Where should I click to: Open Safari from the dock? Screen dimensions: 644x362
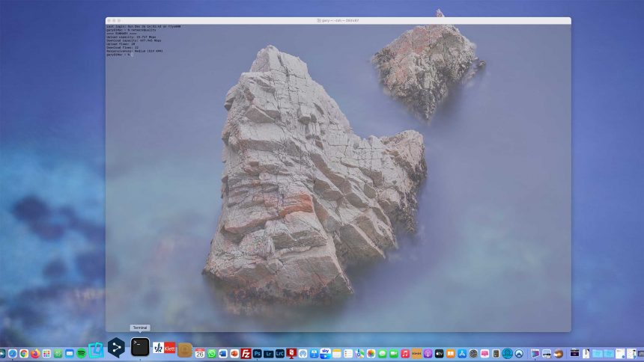click(12, 353)
